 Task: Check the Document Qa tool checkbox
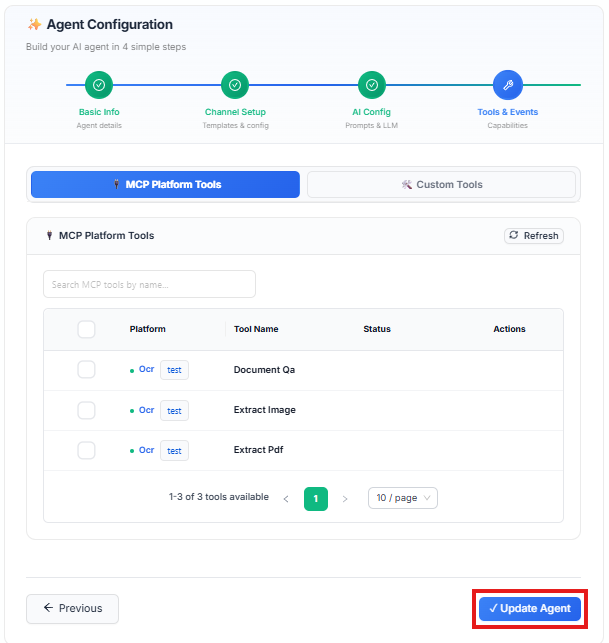[x=86, y=369]
